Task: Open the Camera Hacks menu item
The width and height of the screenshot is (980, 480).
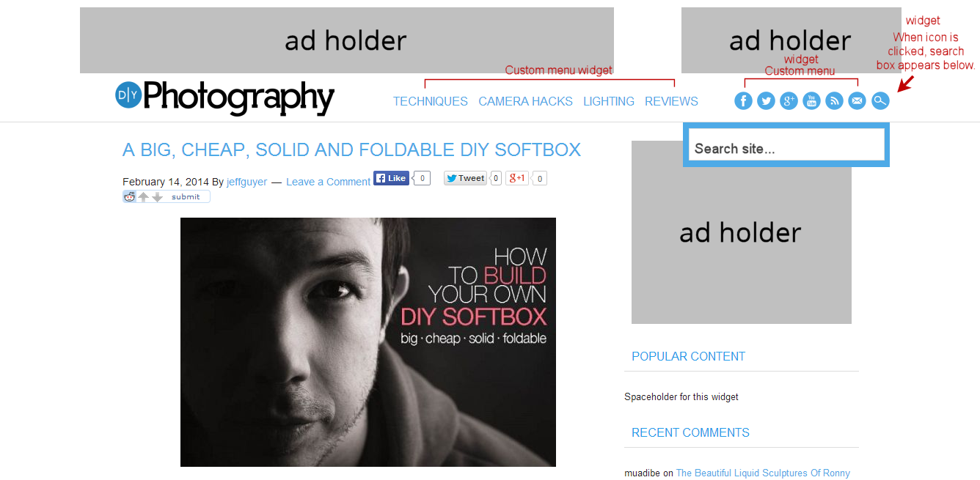Action: [x=525, y=101]
